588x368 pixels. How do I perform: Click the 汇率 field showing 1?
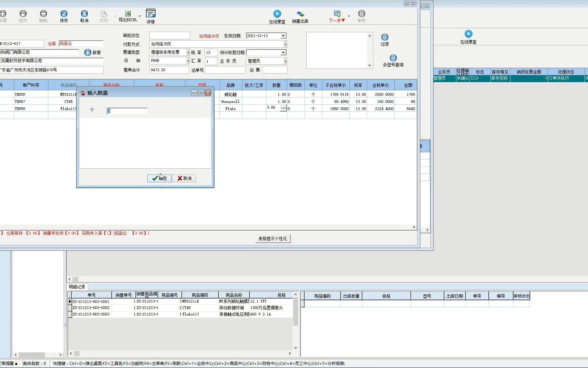pos(211,61)
